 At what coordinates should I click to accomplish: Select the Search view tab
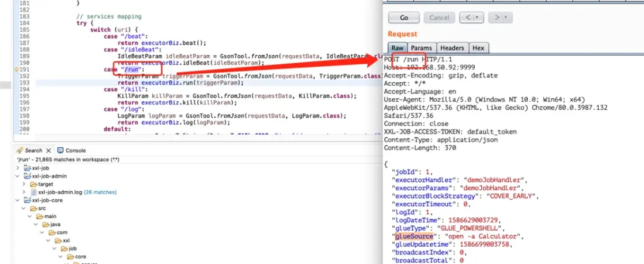tap(33, 150)
